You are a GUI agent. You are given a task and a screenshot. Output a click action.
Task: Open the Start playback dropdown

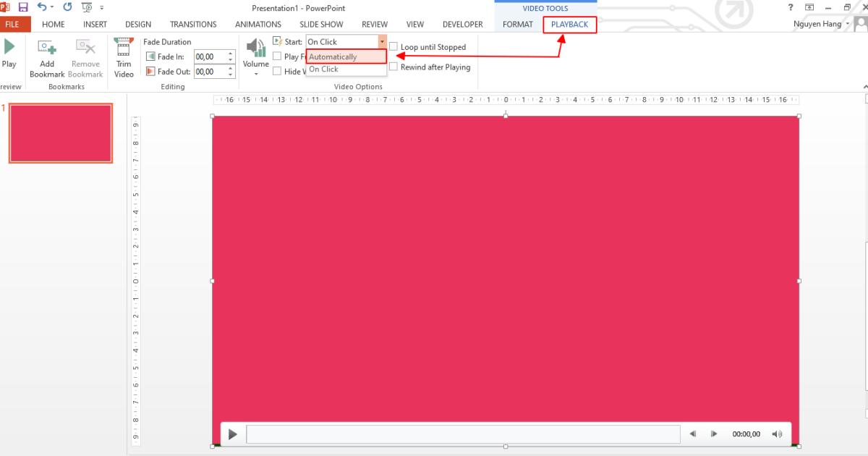point(382,41)
